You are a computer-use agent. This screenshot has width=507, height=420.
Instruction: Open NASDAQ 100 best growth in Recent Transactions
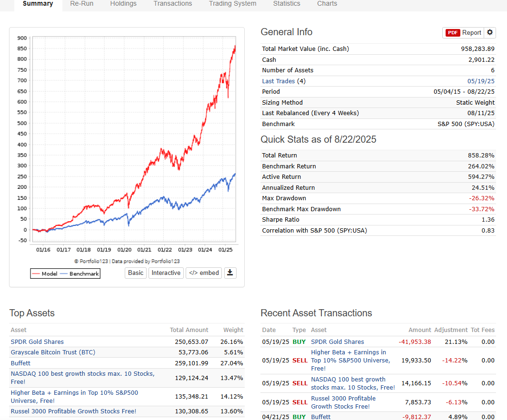(353, 383)
